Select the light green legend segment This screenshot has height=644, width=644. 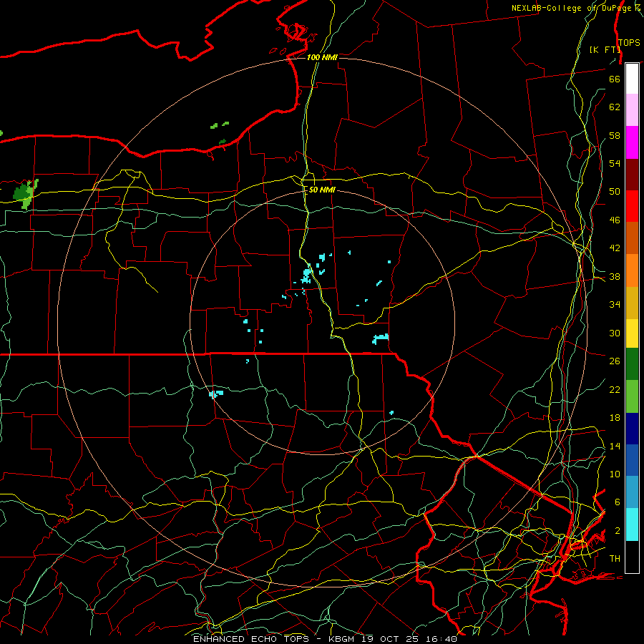coord(632,396)
